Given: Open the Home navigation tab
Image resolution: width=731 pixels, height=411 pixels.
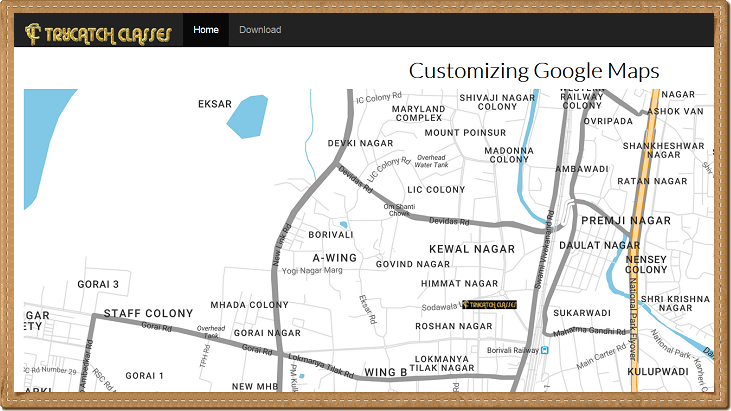Looking at the screenshot, I should coord(206,30).
